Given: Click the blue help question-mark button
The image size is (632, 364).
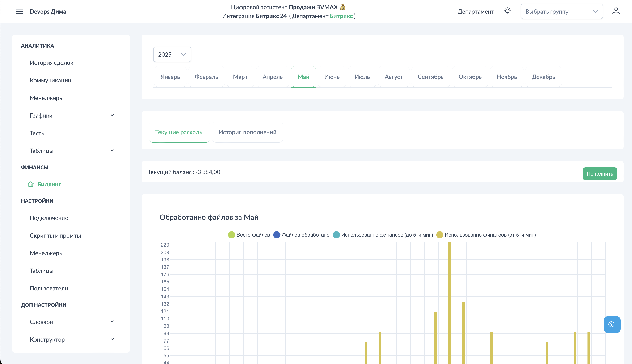Looking at the screenshot, I should point(611,324).
